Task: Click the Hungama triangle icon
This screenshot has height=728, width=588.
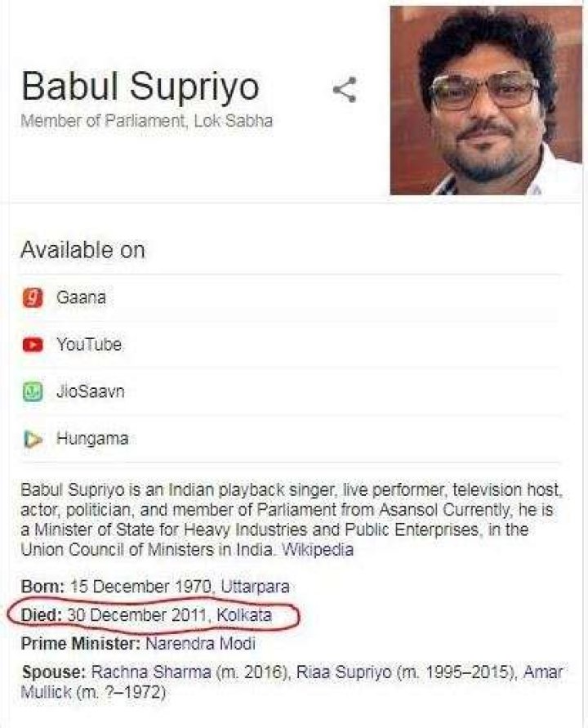Action: (x=33, y=439)
